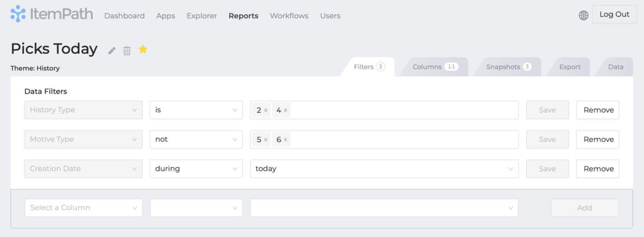
Task: Remove tag 6 from Motive Type filter
Action: pyautogui.click(x=285, y=140)
